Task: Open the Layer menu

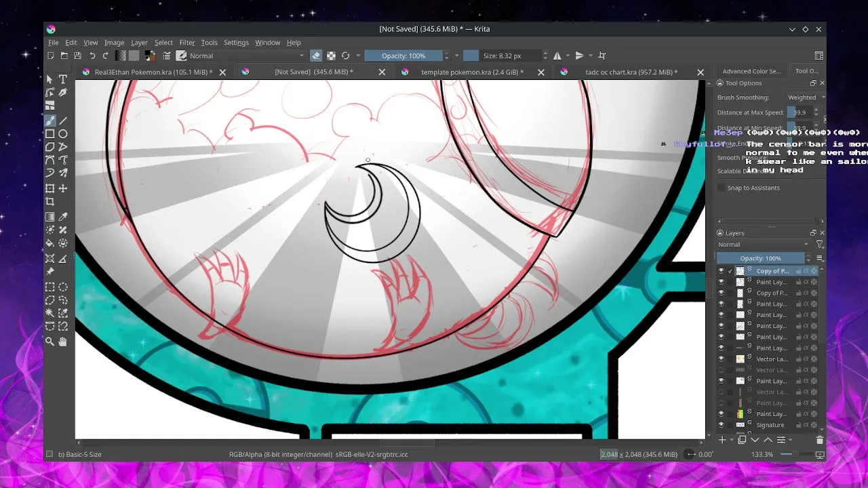Action: tap(139, 42)
